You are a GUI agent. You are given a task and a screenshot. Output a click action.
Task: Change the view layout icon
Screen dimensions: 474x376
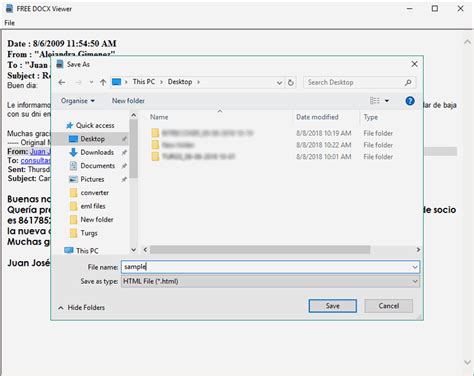pyautogui.click(x=375, y=101)
